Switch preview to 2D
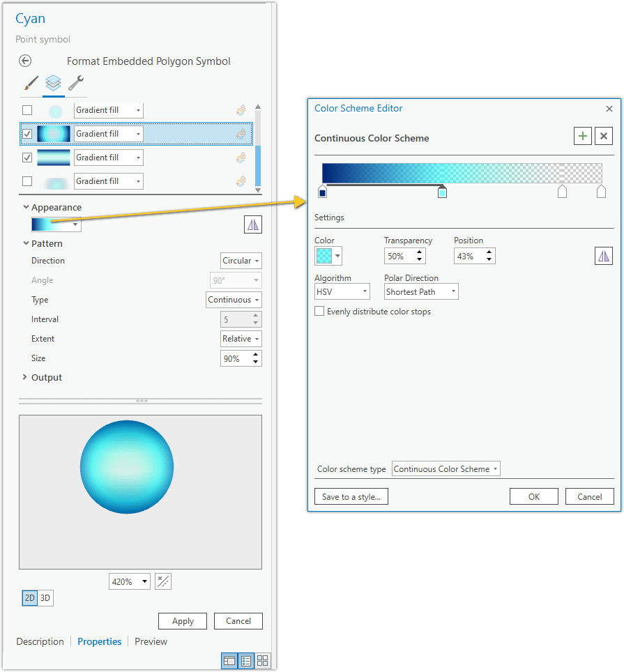624x672 pixels. click(29, 598)
